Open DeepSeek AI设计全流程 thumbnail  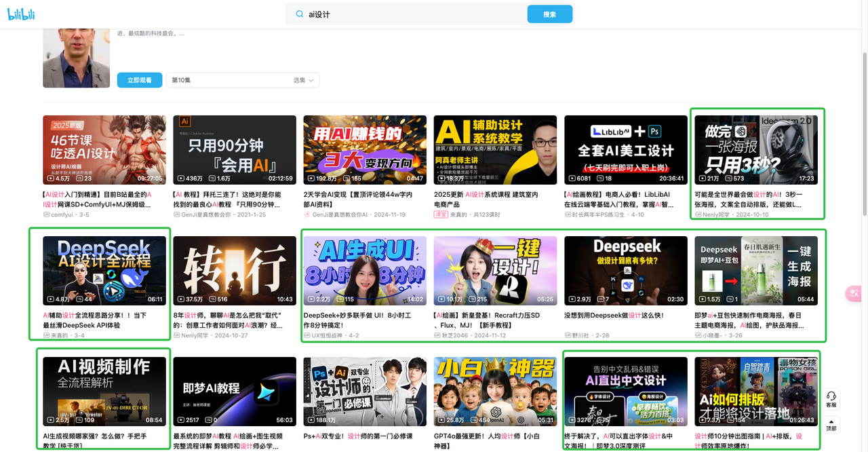(x=104, y=271)
